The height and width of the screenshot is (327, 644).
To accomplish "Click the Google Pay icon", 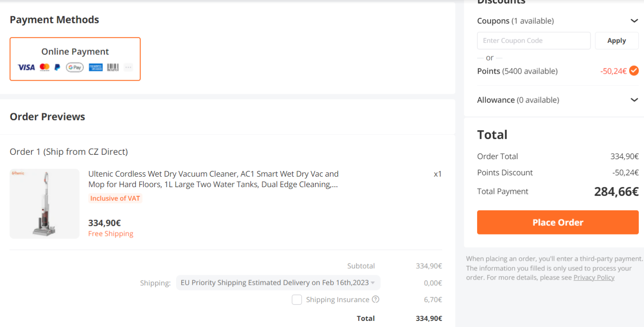I will click(x=75, y=67).
